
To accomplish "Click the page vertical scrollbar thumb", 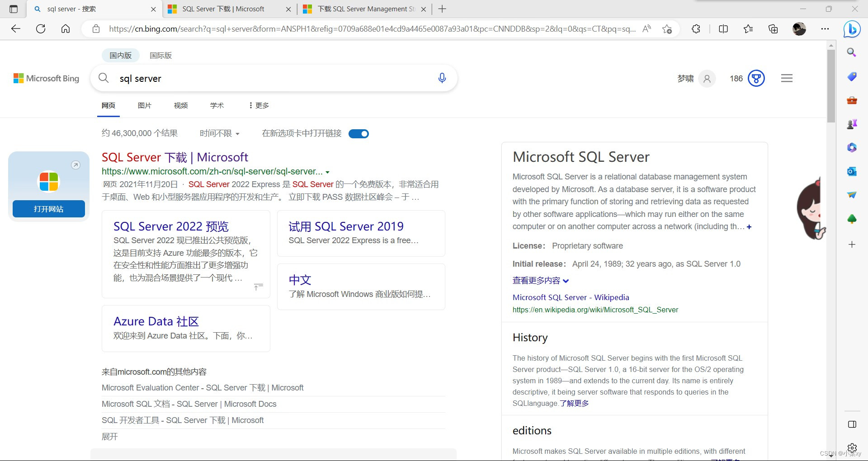I will coord(831,86).
